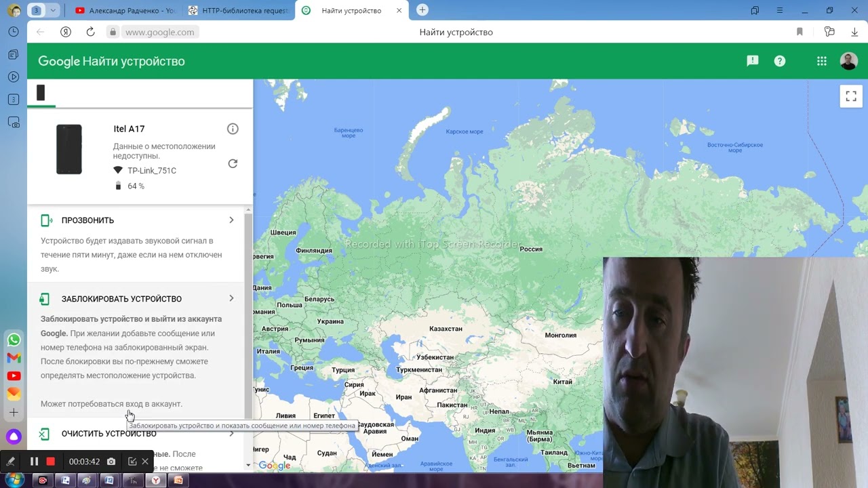The height and width of the screenshot is (488, 868).
Task: Open Gmail from the sidebar
Action: point(14,358)
